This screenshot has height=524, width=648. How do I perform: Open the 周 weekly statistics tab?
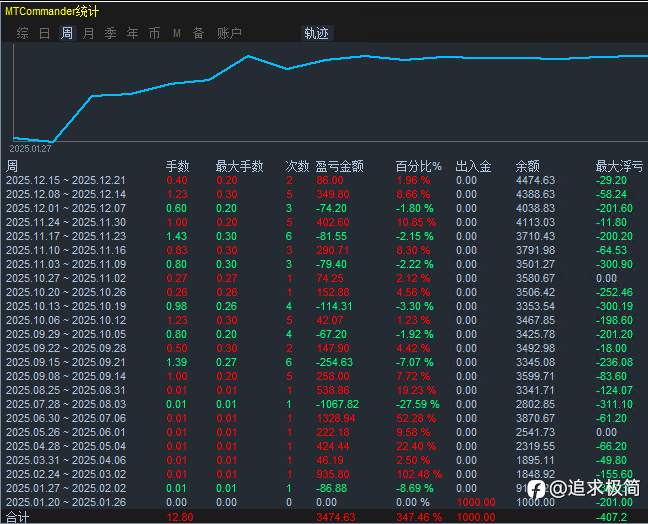click(67, 33)
